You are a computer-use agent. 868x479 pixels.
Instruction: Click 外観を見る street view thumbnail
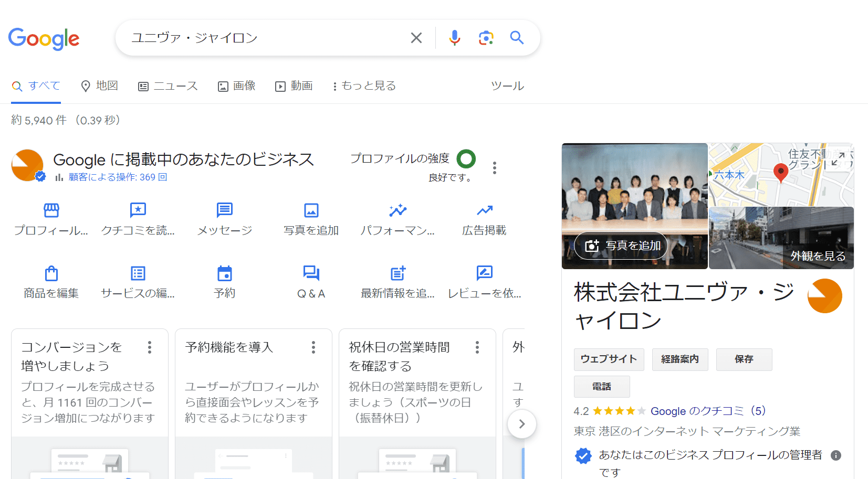[781, 238]
